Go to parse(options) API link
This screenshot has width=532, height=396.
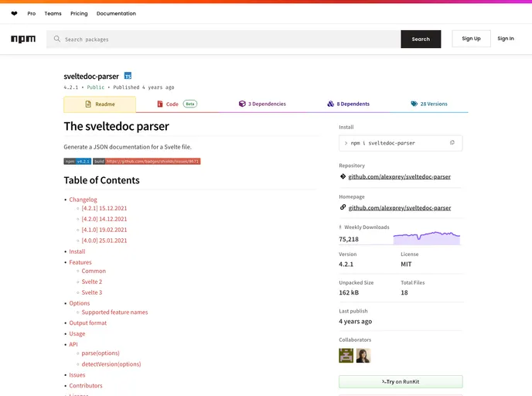pyautogui.click(x=101, y=353)
